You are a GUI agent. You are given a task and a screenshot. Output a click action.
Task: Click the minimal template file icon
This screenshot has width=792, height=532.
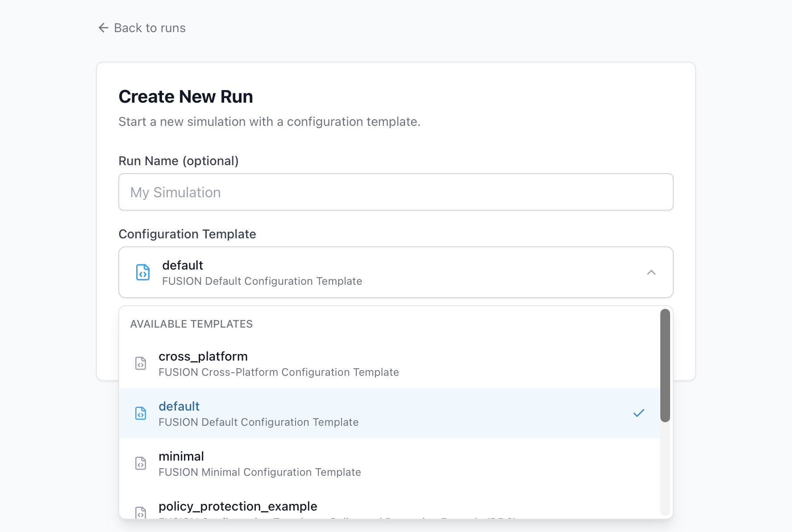(x=141, y=463)
